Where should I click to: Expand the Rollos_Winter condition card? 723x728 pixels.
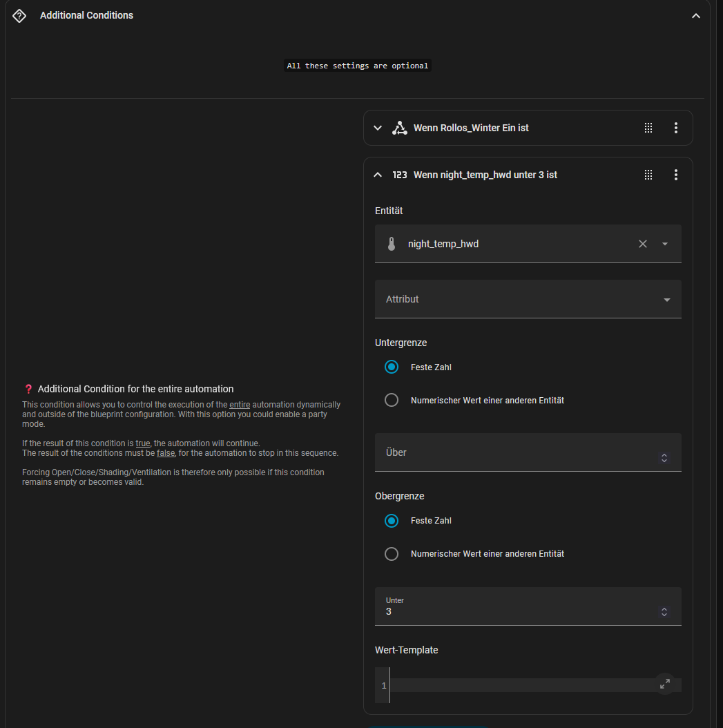tap(378, 128)
